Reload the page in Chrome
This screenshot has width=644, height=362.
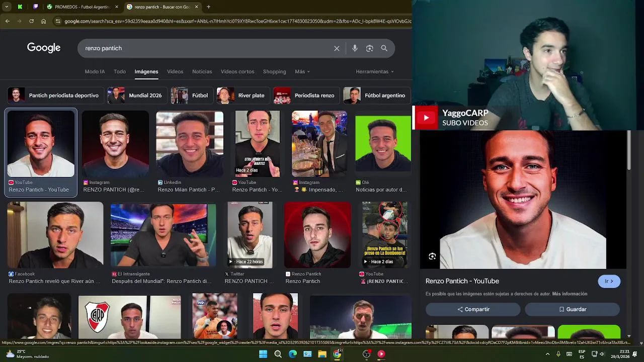pos(31,21)
